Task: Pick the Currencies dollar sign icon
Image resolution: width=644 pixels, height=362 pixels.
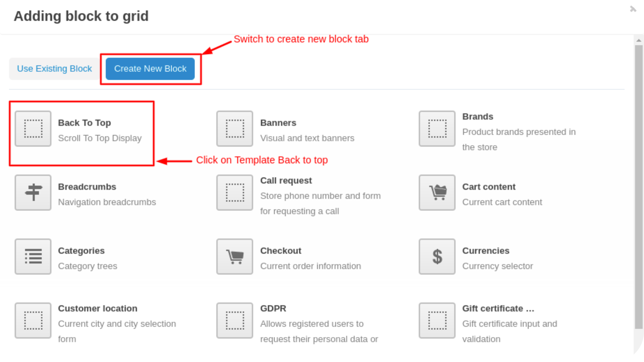Action: point(437,257)
